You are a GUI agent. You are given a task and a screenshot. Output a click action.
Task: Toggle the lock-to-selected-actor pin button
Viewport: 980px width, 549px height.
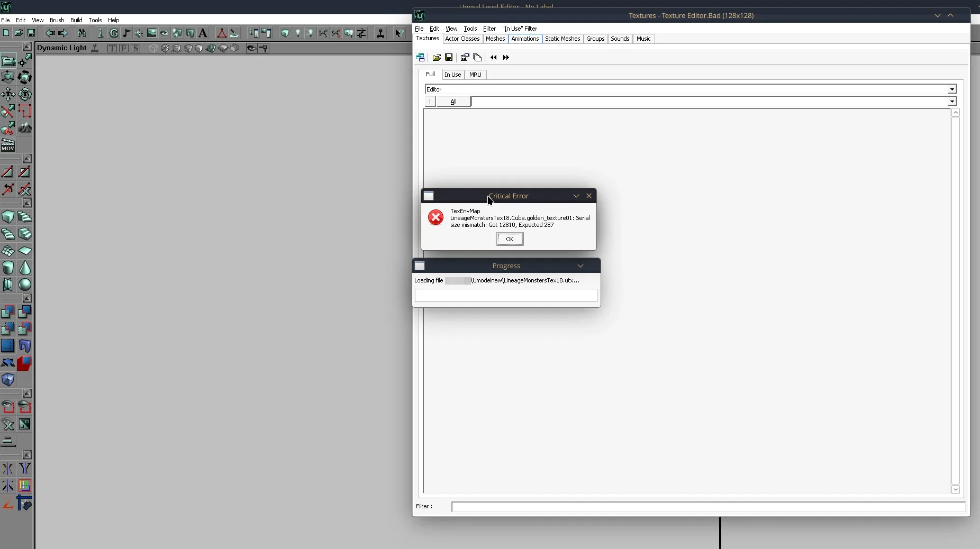[264, 48]
